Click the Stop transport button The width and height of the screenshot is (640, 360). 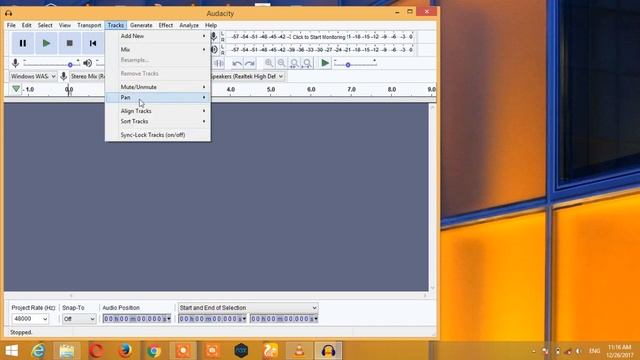pyautogui.click(x=69, y=43)
